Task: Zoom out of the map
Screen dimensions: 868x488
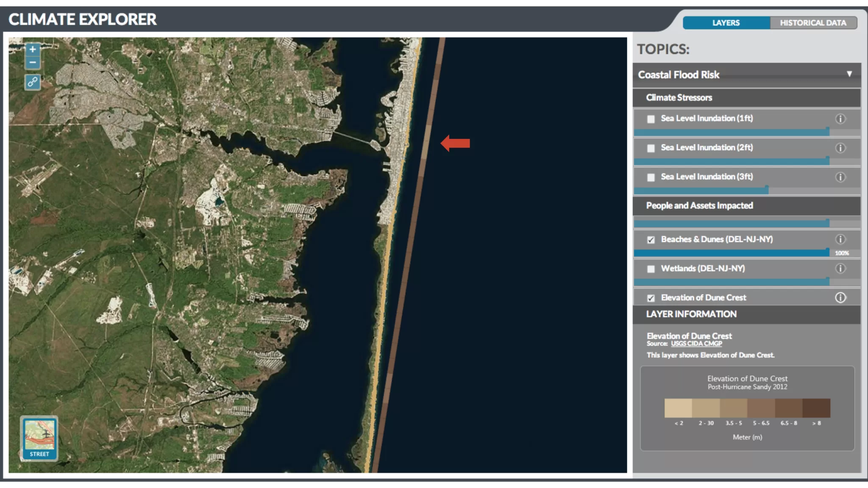Action: coord(33,63)
